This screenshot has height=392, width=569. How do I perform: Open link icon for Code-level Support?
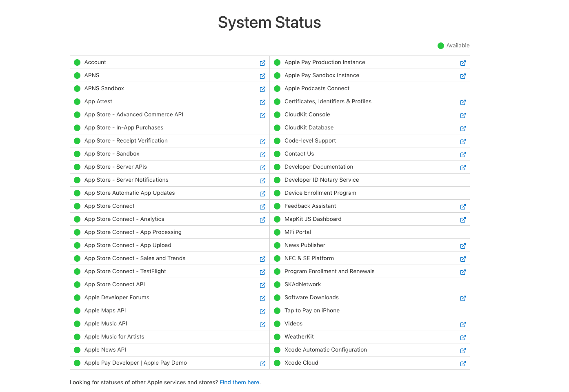click(x=463, y=141)
